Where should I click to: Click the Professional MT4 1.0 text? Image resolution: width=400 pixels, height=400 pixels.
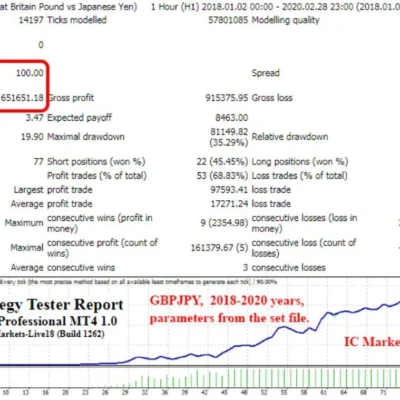tap(58, 321)
